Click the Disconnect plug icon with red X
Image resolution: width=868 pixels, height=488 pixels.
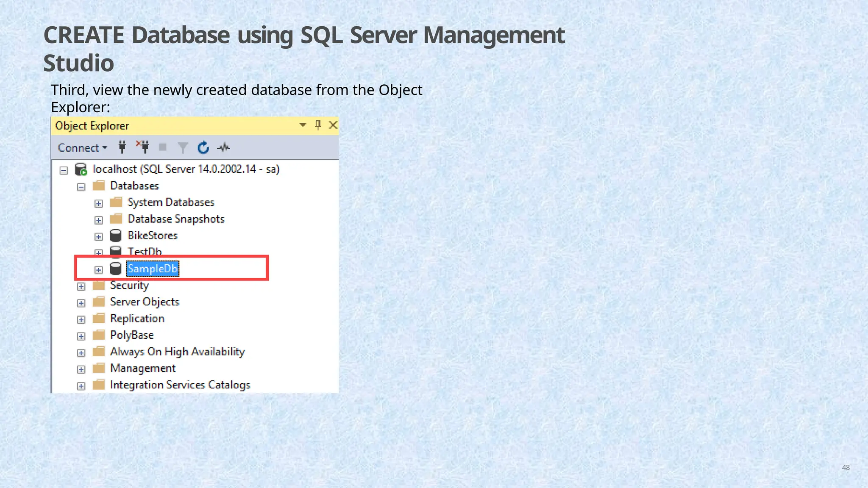[142, 147]
